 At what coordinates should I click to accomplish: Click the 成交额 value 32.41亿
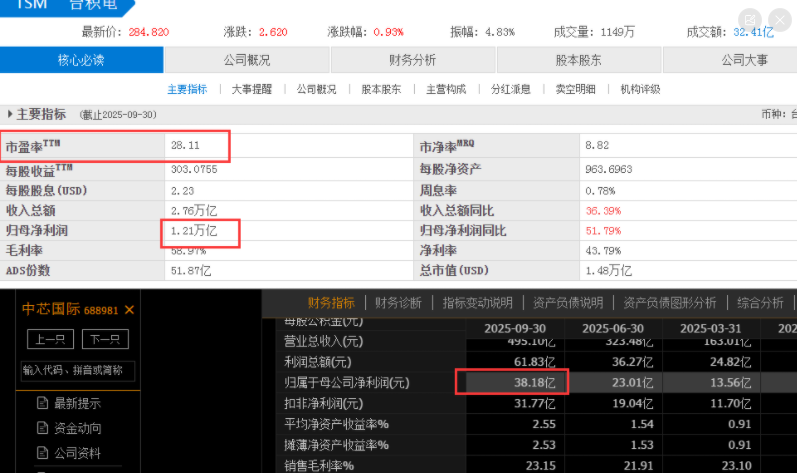(753, 32)
